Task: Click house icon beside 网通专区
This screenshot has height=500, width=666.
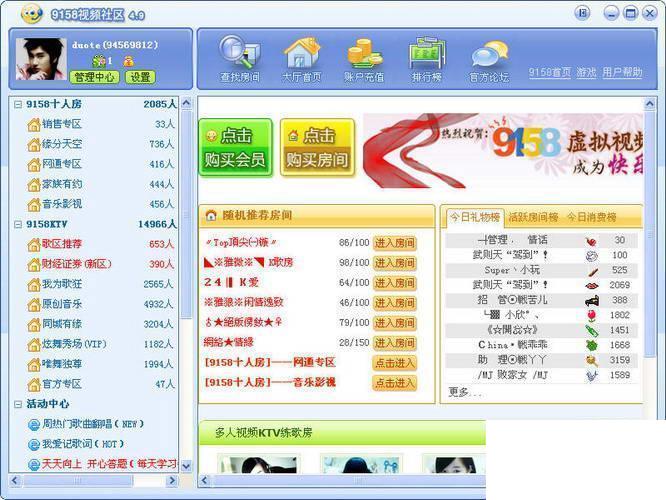Action: [34, 165]
